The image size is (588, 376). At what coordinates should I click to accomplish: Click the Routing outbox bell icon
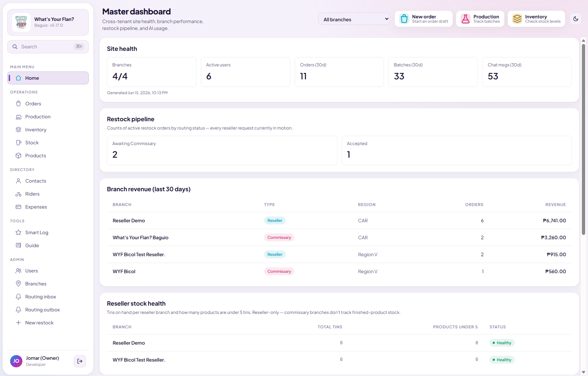coord(18,310)
